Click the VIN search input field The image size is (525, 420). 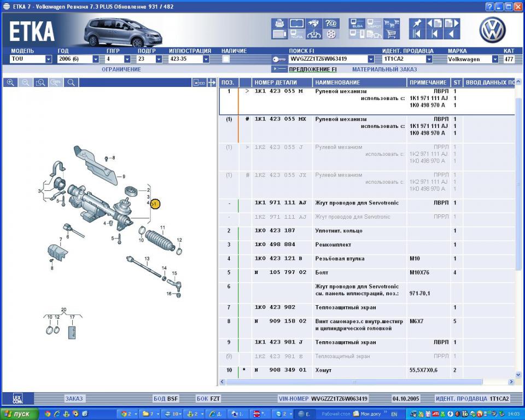(x=328, y=59)
